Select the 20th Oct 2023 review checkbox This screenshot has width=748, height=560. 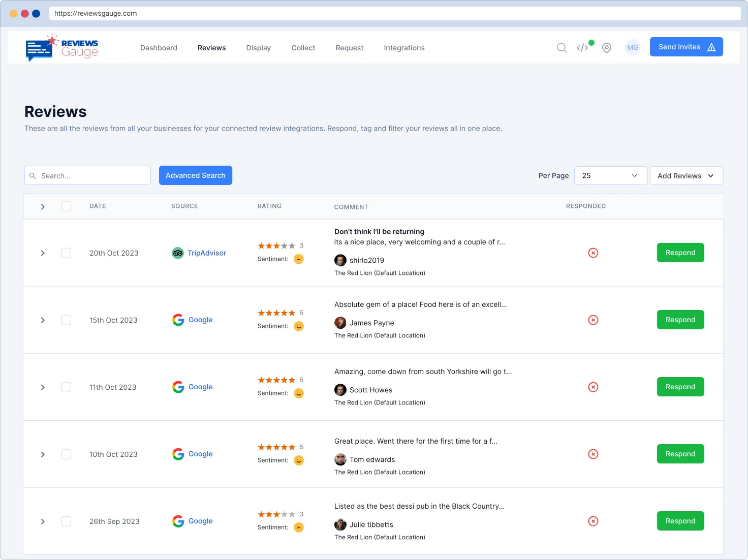(66, 253)
